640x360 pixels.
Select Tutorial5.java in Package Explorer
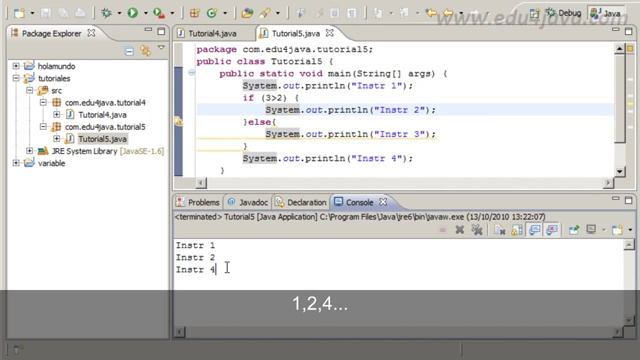pos(102,139)
